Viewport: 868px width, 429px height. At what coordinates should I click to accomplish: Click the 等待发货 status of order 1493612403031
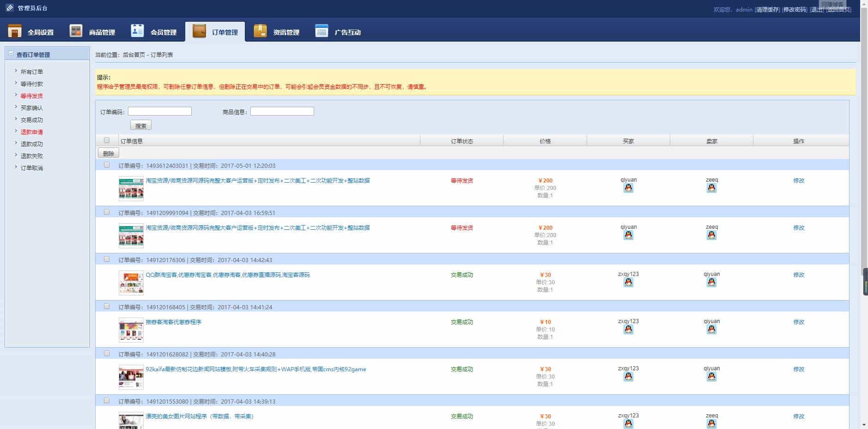[462, 180]
